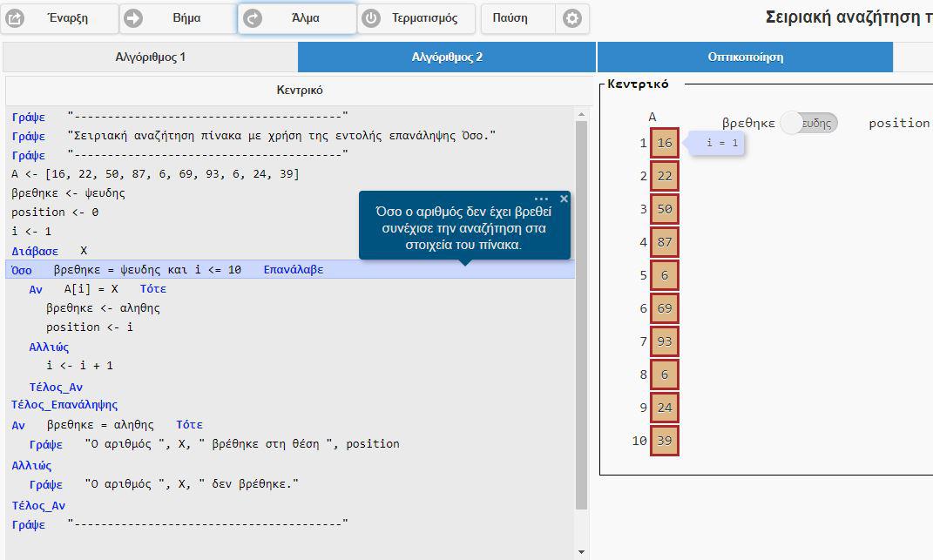Select array cell 93 at index 7
This screenshot has width=933, height=560.
665,341
